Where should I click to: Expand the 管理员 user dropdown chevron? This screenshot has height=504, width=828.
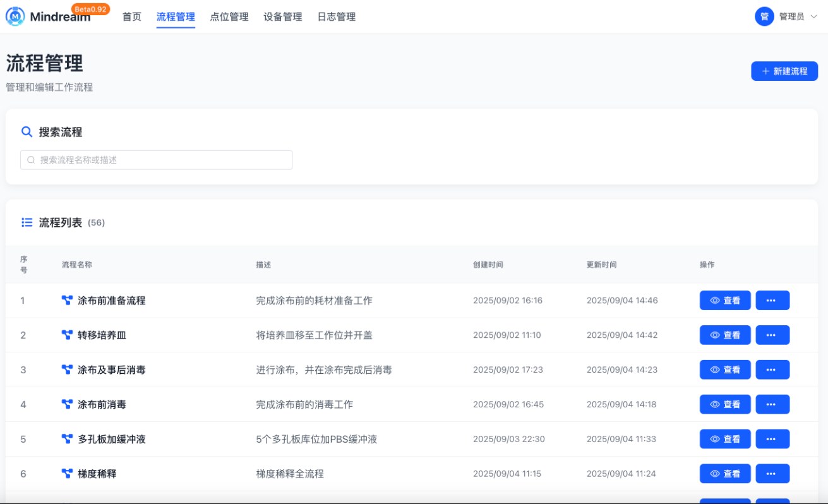(814, 17)
